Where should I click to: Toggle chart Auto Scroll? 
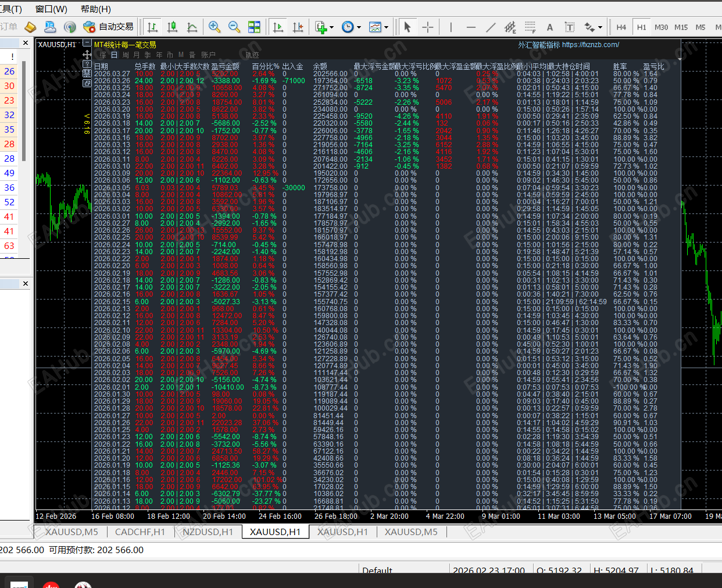[x=278, y=27]
